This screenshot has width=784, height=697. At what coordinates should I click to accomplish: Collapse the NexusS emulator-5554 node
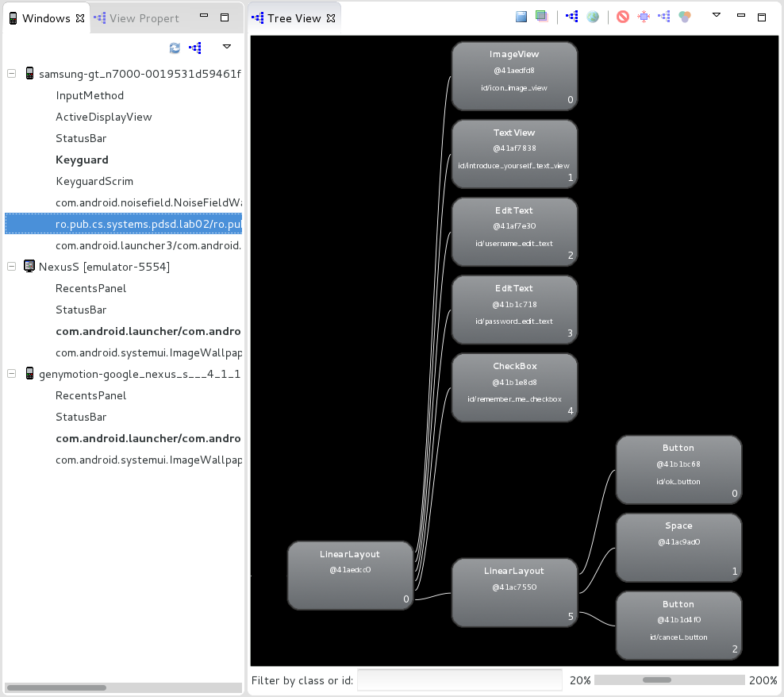coord(11,267)
